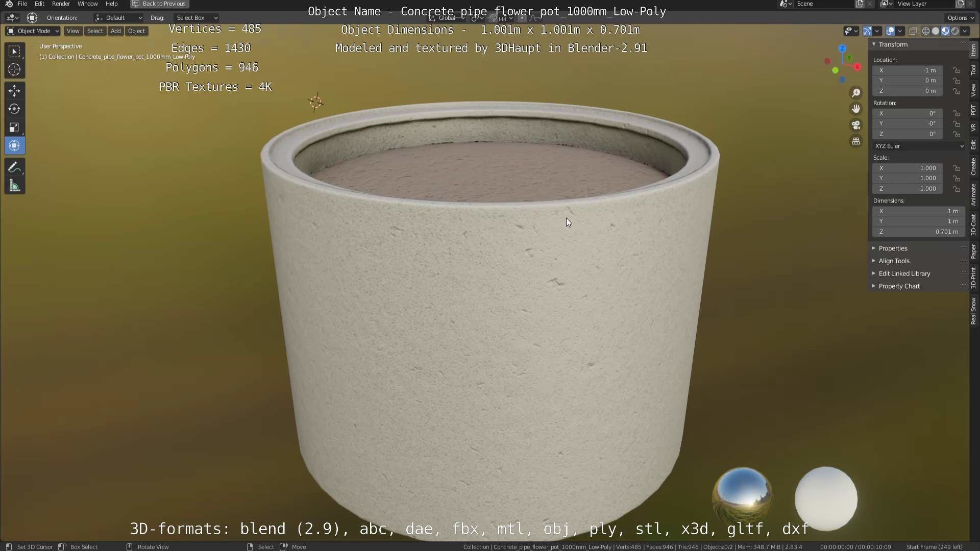This screenshot has width=980, height=551.
Task: Open the Window menu
Action: [87, 4]
